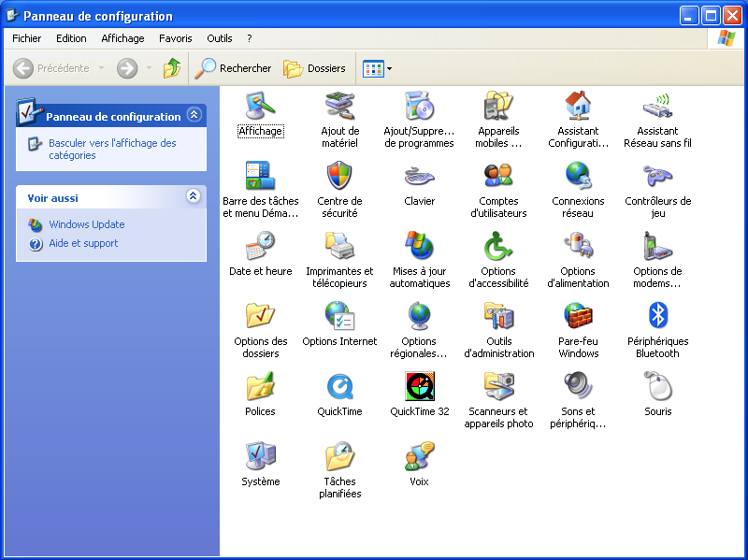748x560 pixels.
Task: Open Connexions réseau icon
Action: (x=578, y=176)
